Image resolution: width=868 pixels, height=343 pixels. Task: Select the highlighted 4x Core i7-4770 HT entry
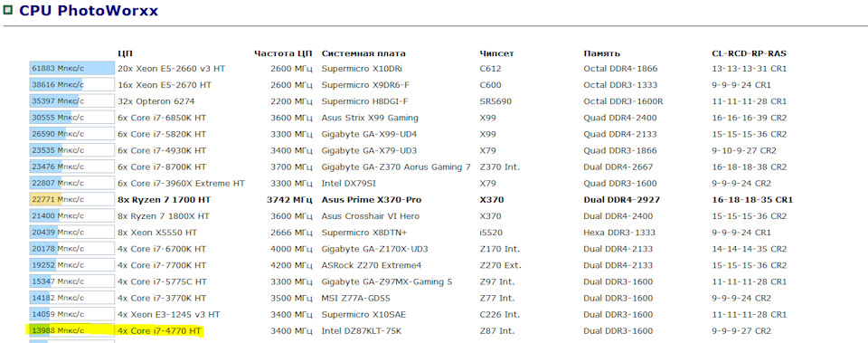pyautogui.click(x=159, y=331)
